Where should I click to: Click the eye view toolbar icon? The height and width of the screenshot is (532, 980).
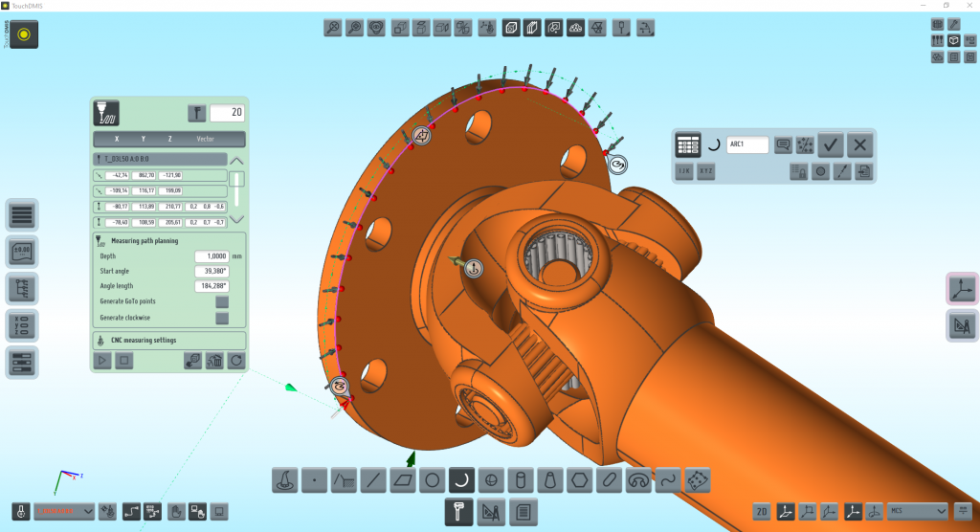click(375, 28)
